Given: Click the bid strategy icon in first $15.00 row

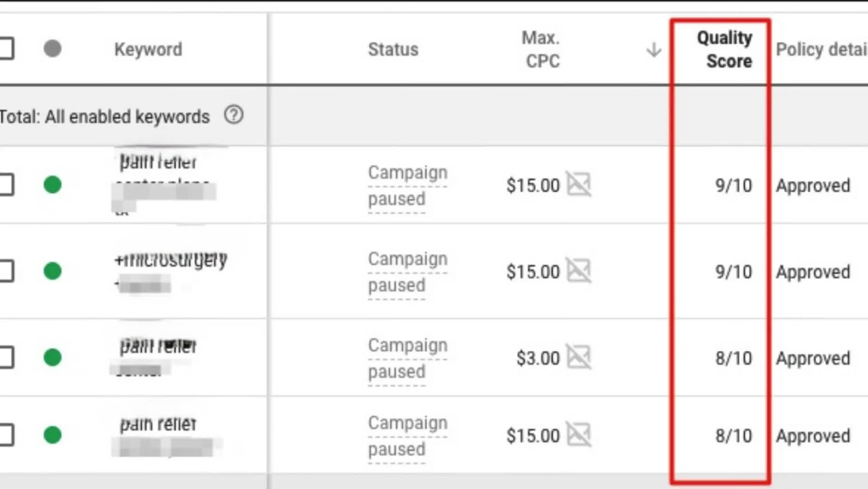Looking at the screenshot, I should click(578, 184).
